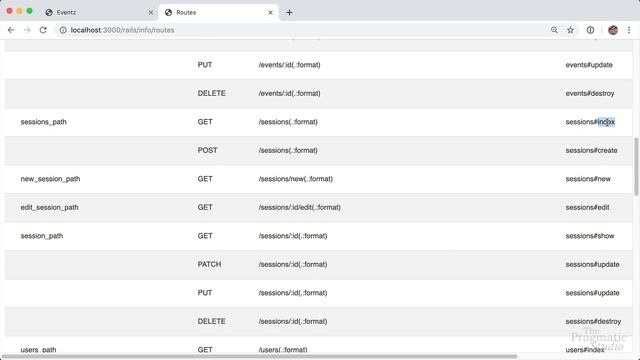Open a new browser tab

point(289,12)
